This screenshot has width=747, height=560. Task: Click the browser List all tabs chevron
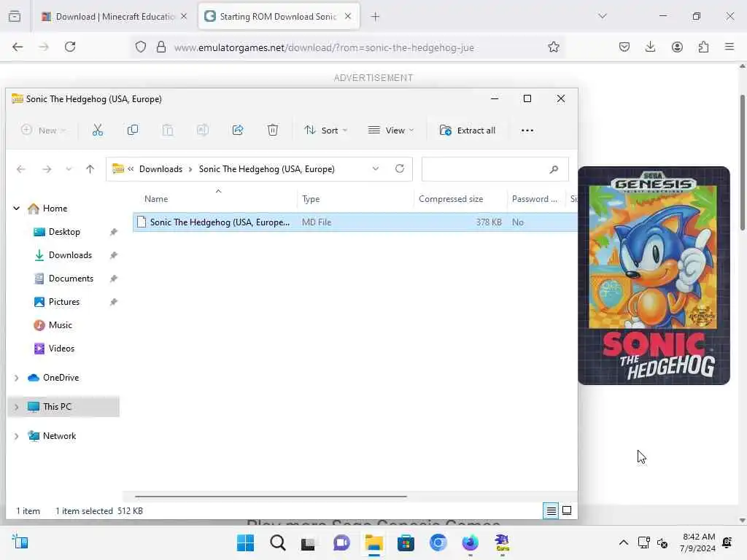point(603,16)
